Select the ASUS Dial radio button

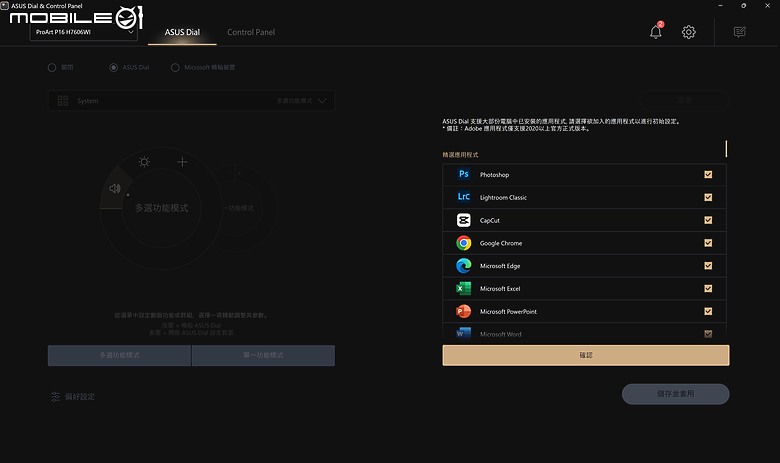click(113, 67)
